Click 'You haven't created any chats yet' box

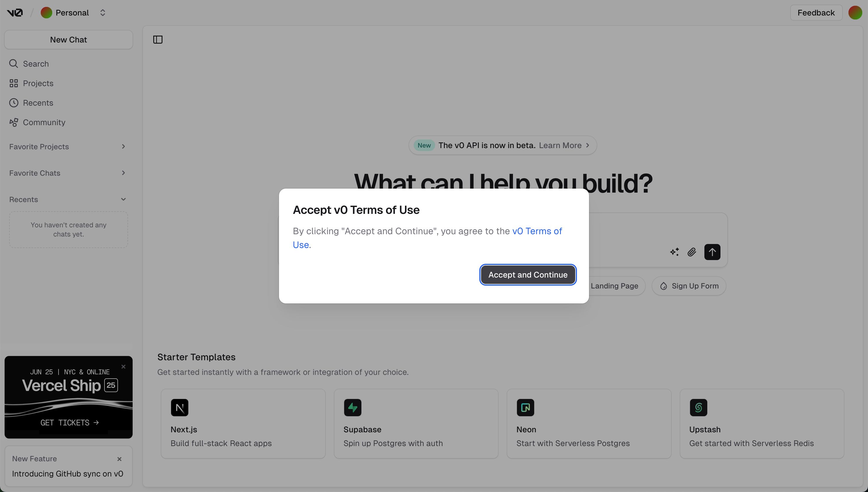pos(69,230)
